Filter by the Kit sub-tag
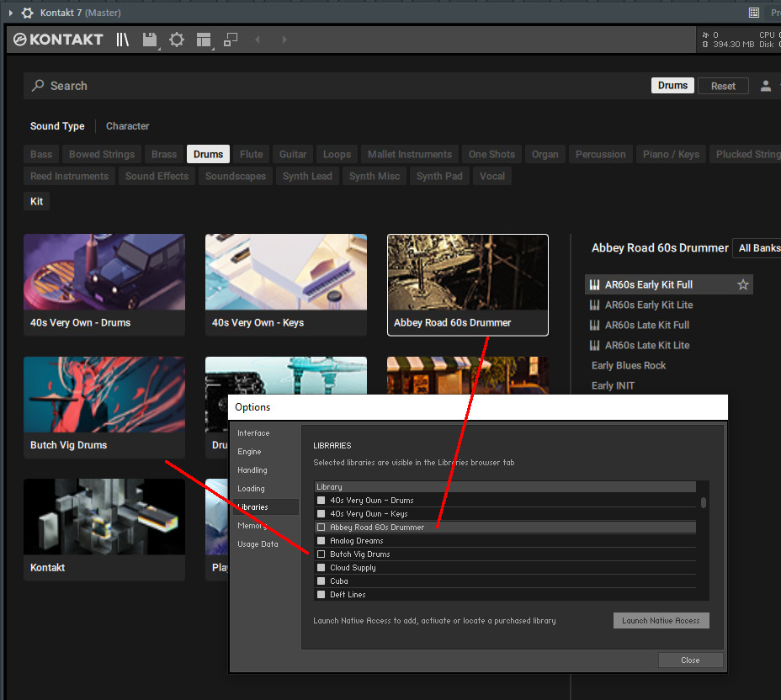Screen dimensions: 781x700 pyautogui.click(x=36, y=201)
